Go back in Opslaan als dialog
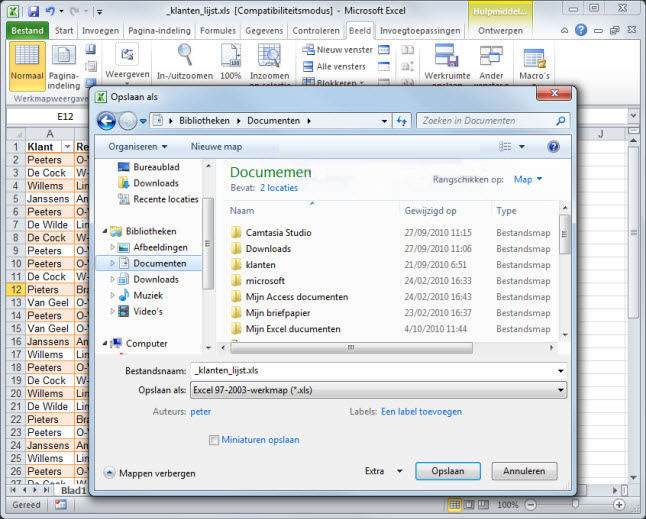Image resolution: width=646 pixels, height=519 pixels. (x=106, y=121)
